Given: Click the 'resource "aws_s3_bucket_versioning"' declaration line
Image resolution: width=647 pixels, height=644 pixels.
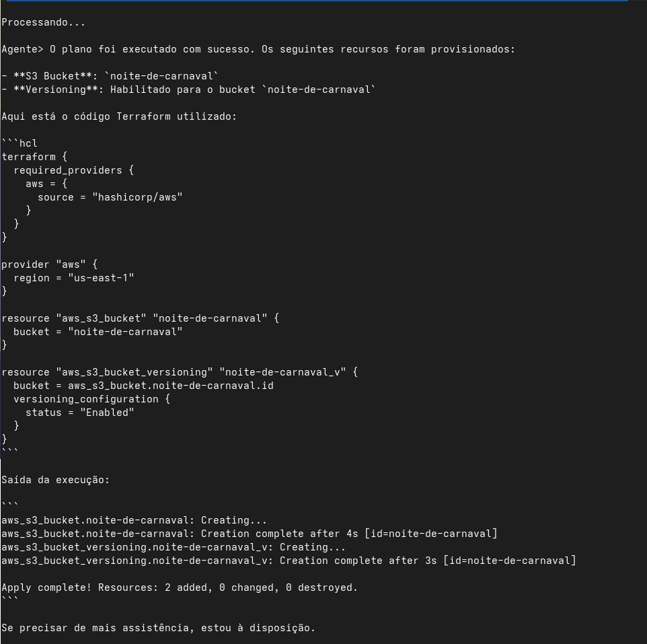Looking at the screenshot, I should (x=180, y=372).
